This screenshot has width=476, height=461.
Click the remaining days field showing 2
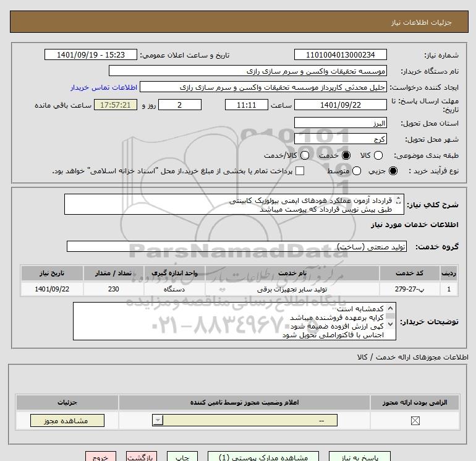[x=180, y=105]
